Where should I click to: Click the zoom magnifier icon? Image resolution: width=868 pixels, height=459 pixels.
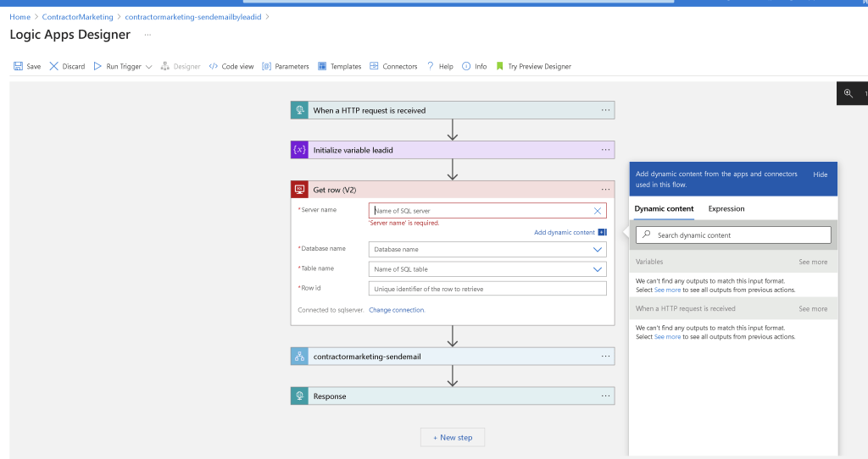[848, 93]
